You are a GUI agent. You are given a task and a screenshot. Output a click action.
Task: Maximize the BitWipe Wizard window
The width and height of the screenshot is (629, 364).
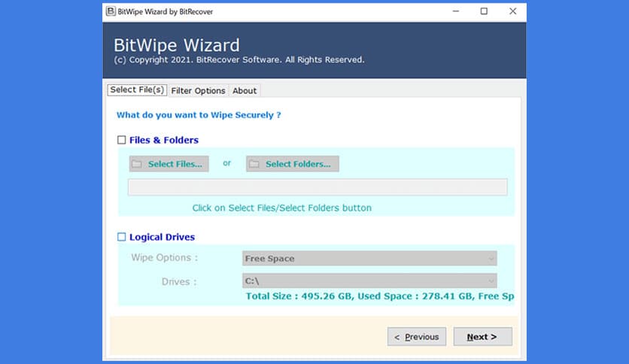click(485, 11)
